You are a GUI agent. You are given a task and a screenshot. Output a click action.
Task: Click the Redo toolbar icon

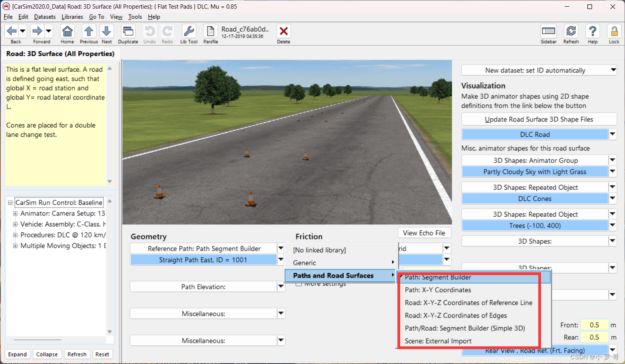pyautogui.click(x=167, y=31)
